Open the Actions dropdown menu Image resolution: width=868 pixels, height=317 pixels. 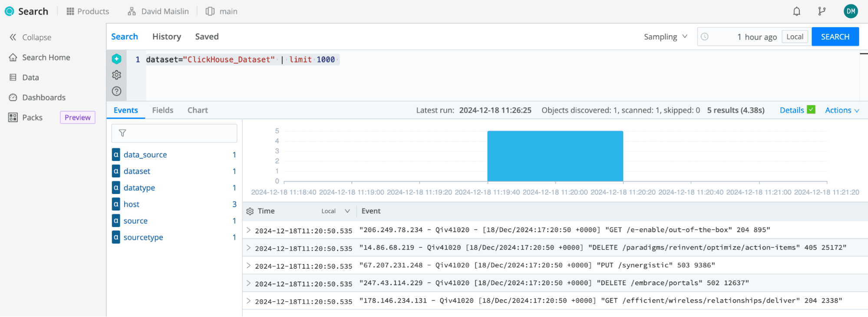842,110
